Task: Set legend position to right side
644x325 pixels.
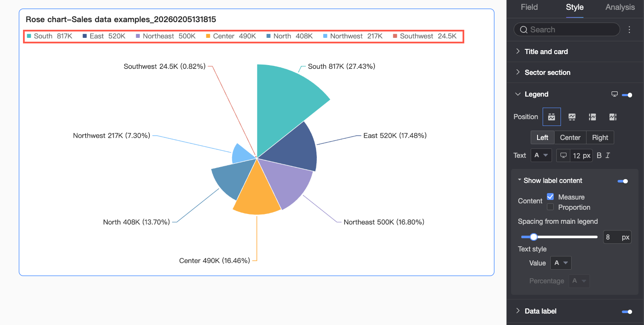Action: pos(613,117)
